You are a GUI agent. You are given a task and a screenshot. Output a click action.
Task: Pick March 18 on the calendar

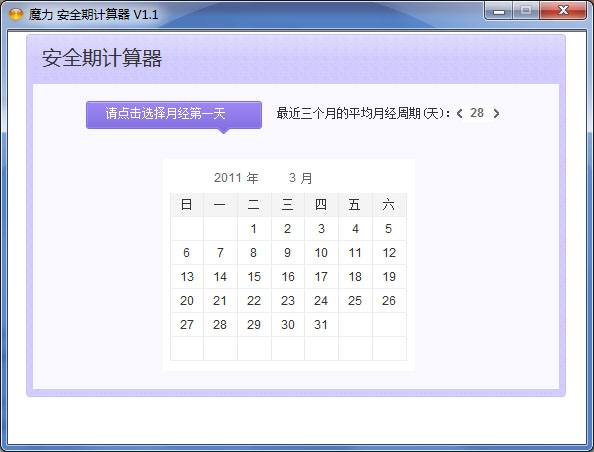pos(355,277)
